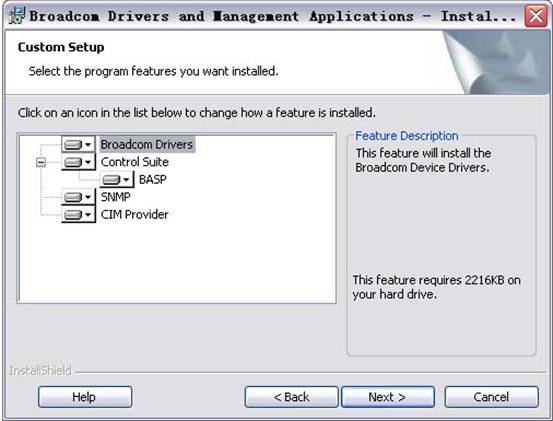553x421 pixels.
Task: Click the Next button
Action: pyautogui.click(x=388, y=397)
